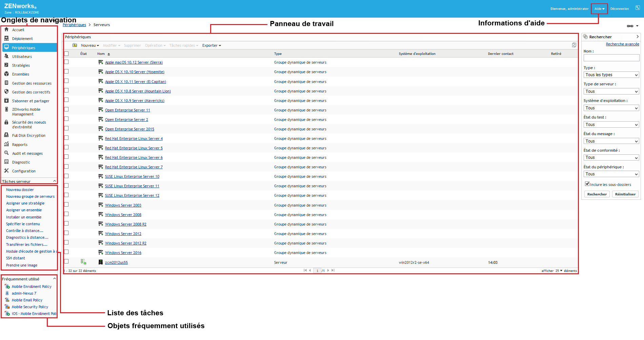The width and height of the screenshot is (644, 340).
Task: Check the Windows Server 2003 row
Action: pyautogui.click(x=66, y=205)
